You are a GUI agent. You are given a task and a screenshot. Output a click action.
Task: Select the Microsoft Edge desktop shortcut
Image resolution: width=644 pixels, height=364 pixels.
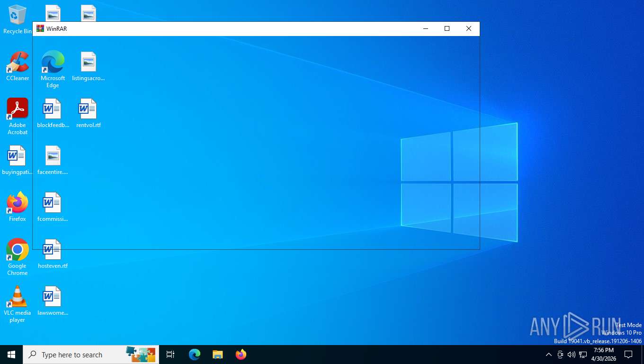[x=53, y=70]
